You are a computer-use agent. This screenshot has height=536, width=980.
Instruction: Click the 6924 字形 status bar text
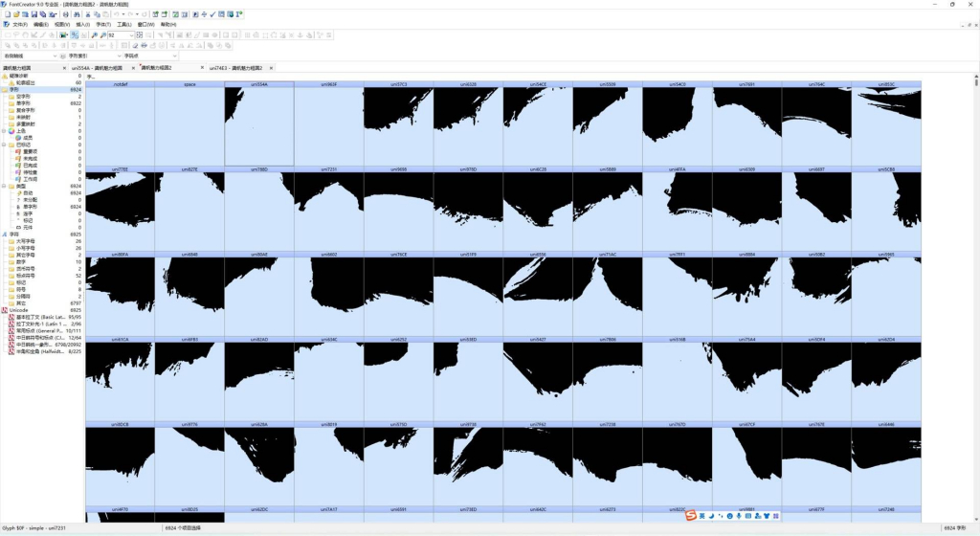(x=954, y=528)
